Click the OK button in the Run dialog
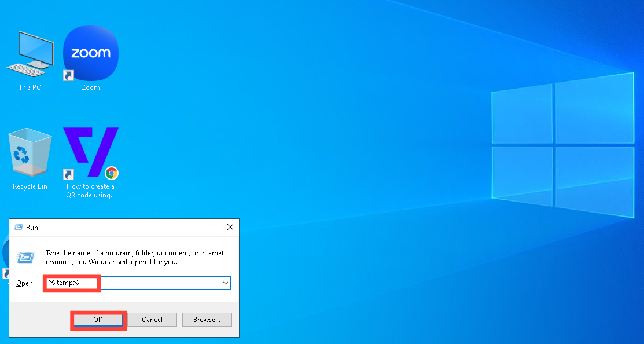The image size is (644, 344). click(98, 319)
